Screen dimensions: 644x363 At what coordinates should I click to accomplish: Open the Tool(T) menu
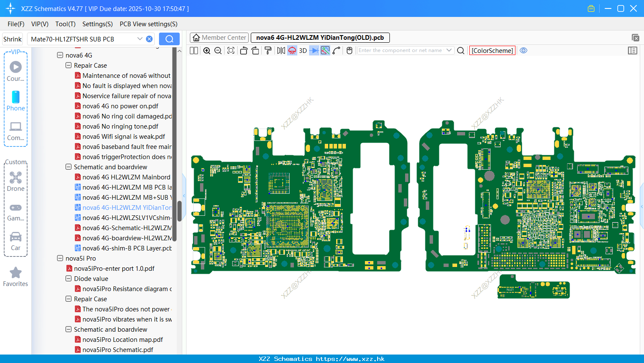pos(66,24)
